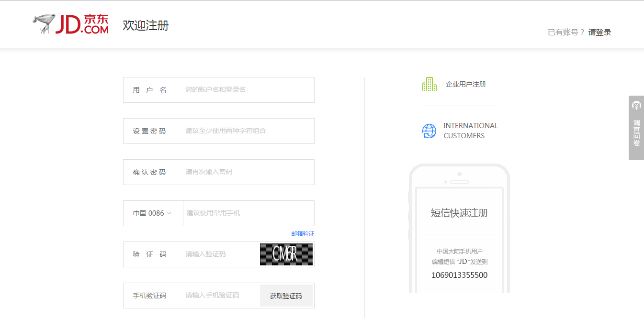Viewport: 644px width, 318px height.
Task: Switch to 邮箱验证 email verification
Action: coord(303,234)
